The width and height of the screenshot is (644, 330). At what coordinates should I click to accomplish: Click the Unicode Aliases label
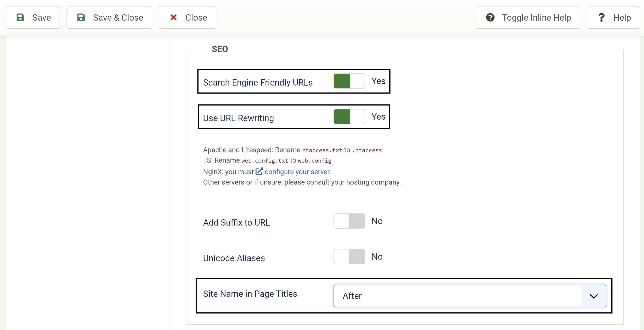[234, 258]
